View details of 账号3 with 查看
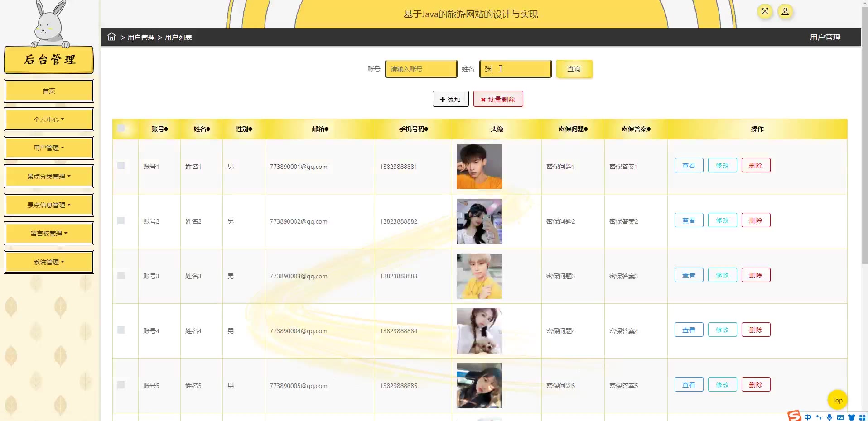The image size is (868, 421). [x=689, y=275]
